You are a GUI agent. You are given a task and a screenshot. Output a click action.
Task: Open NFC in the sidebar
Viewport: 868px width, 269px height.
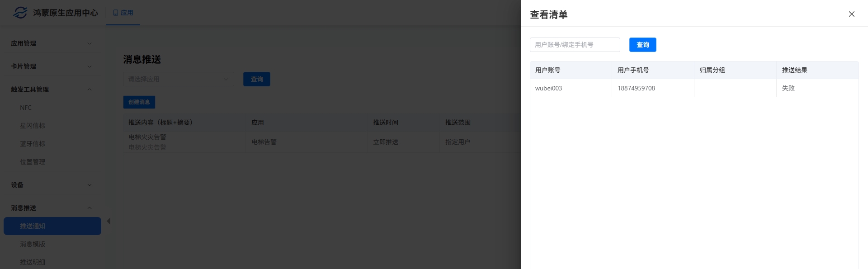pos(52,108)
